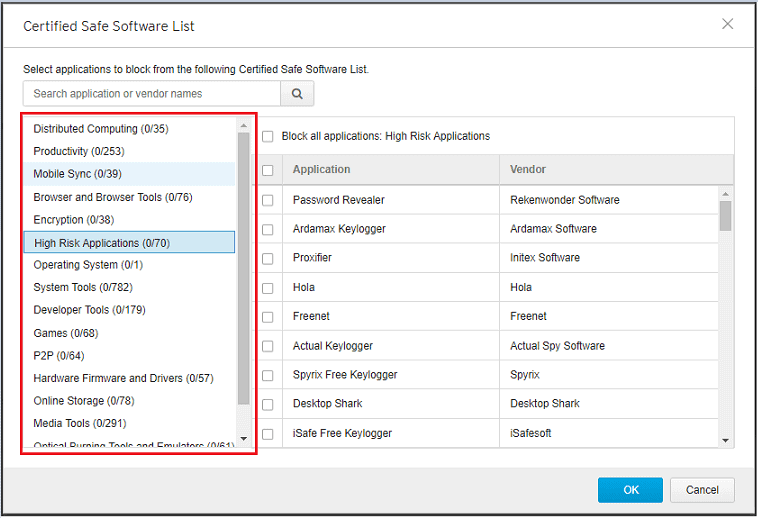Open the P2P category
Screen dimensions: 758x518
[x=59, y=356]
